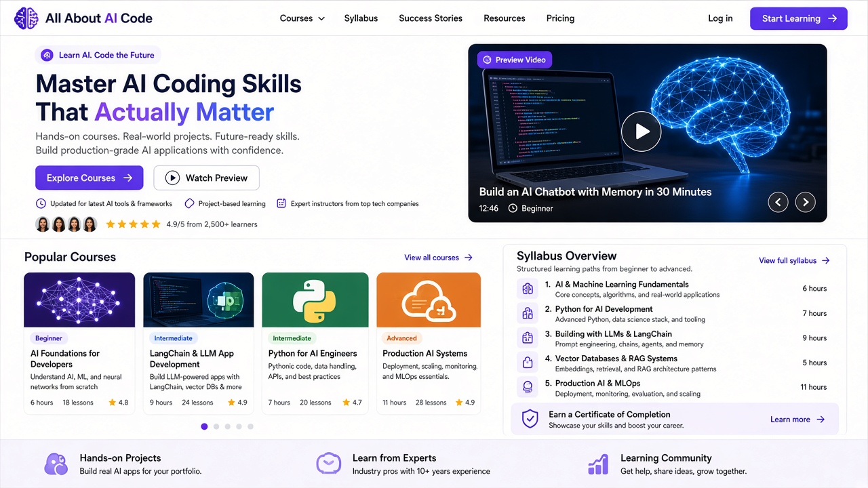
Task: Click the Log in link
Action: click(x=720, y=18)
